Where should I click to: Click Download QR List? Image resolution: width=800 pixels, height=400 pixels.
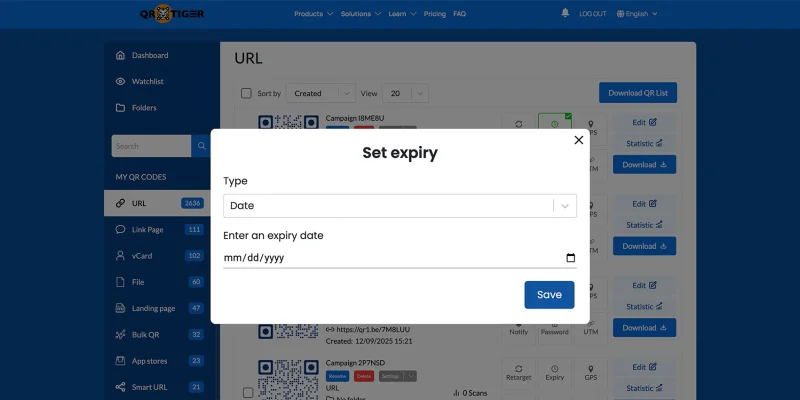click(638, 93)
